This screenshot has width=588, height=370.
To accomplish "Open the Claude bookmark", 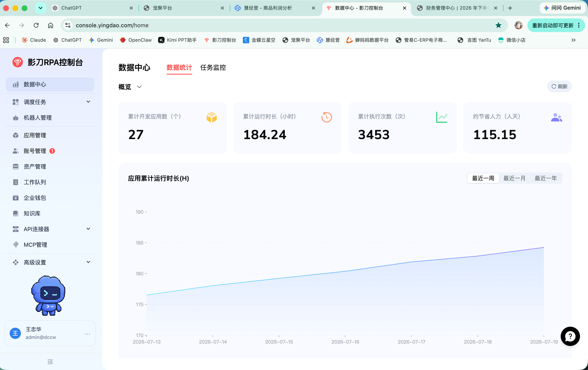I will [34, 40].
